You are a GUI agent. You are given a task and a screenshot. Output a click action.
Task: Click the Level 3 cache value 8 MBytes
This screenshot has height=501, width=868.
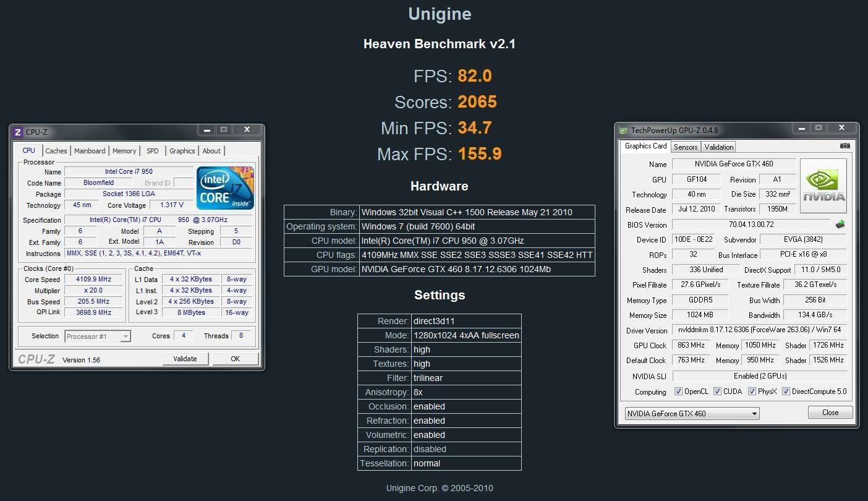(x=191, y=312)
